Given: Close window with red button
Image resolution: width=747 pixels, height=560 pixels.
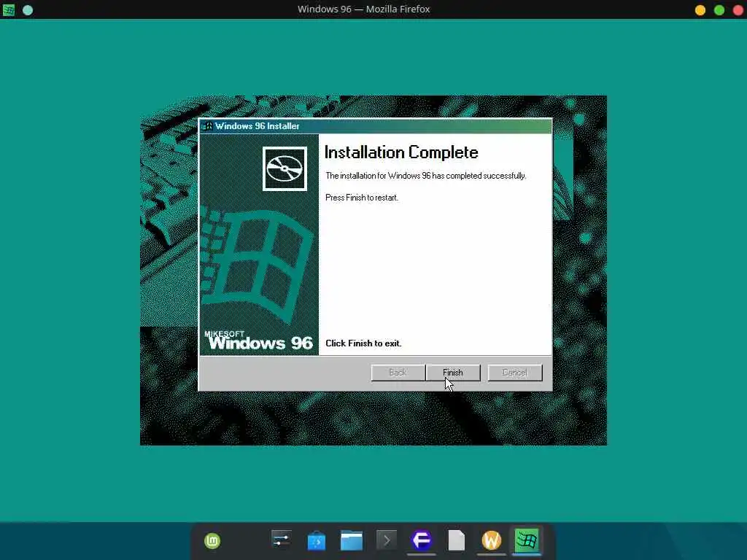Looking at the screenshot, I should pyautogui.click(x=738, y=10).
